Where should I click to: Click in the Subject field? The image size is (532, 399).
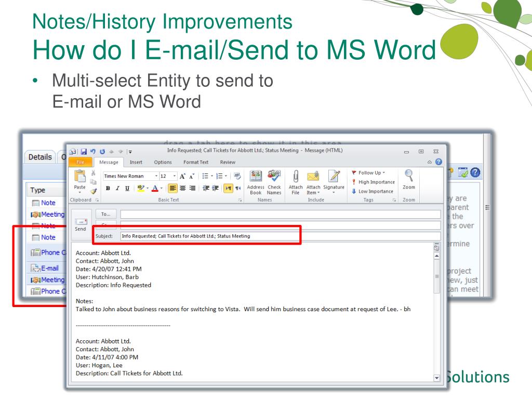click(280, 236)
